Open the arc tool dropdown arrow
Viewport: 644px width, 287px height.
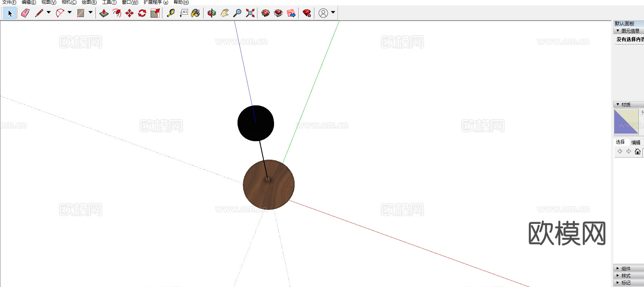70,12
